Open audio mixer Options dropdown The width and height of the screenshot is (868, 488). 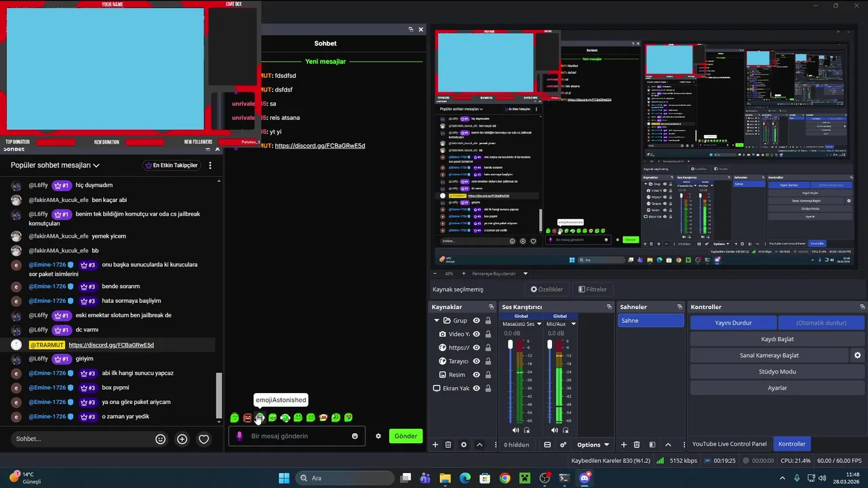[x=593, y=445]
